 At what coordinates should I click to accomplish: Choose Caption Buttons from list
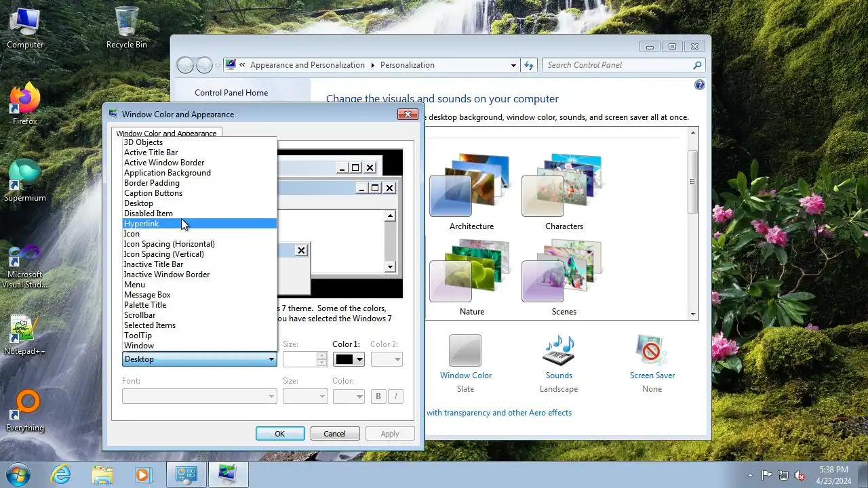click(x=199, y=193)
